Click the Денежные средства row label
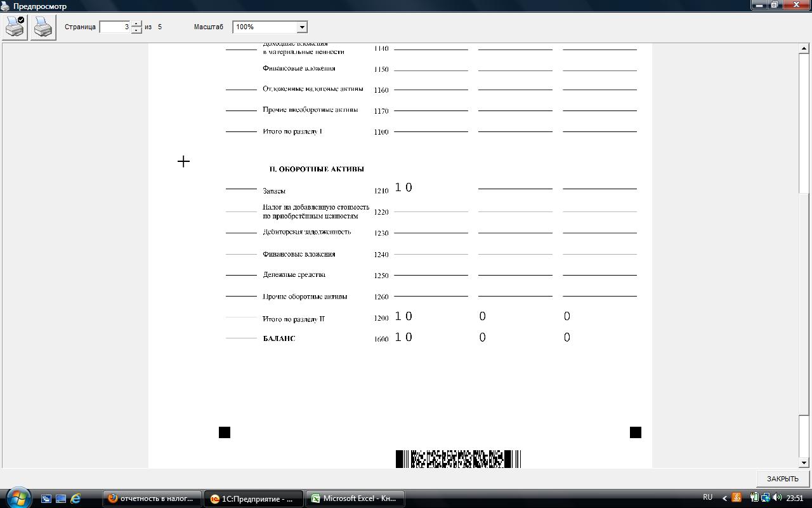The width and height of the screenshot is (812, 508). pyautogui.click(x=294, y=274)
